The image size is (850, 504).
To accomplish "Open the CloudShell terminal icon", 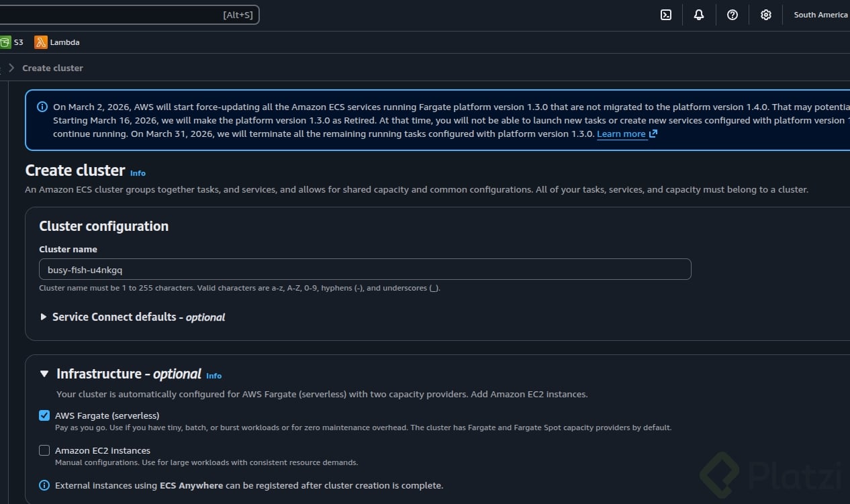I will tap(666, 15).
